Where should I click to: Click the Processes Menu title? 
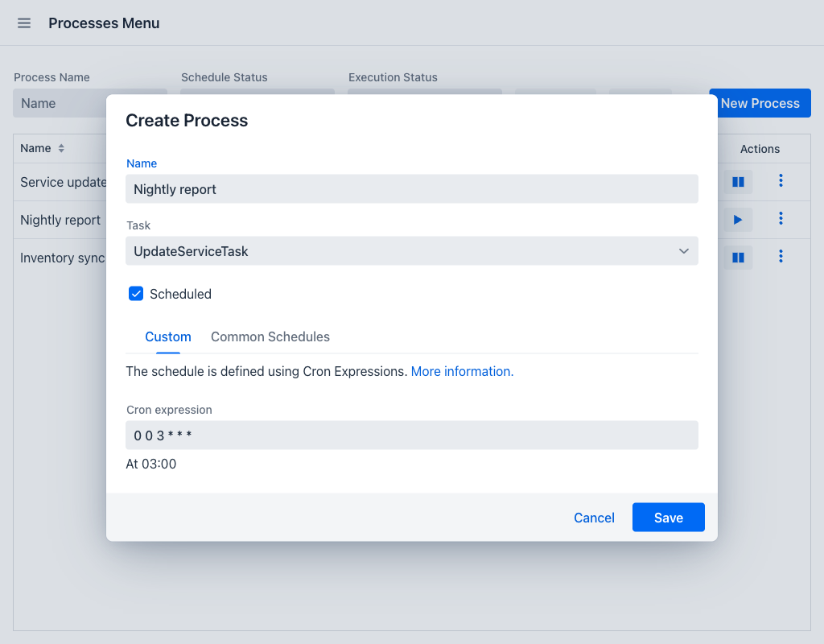[104, 23]
